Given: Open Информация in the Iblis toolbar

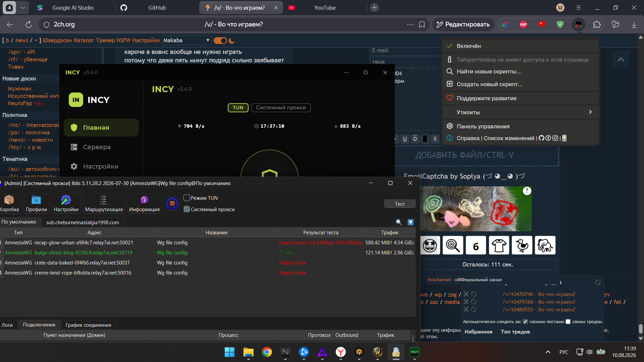Looking at the screenshot, I should click(144, 203).
